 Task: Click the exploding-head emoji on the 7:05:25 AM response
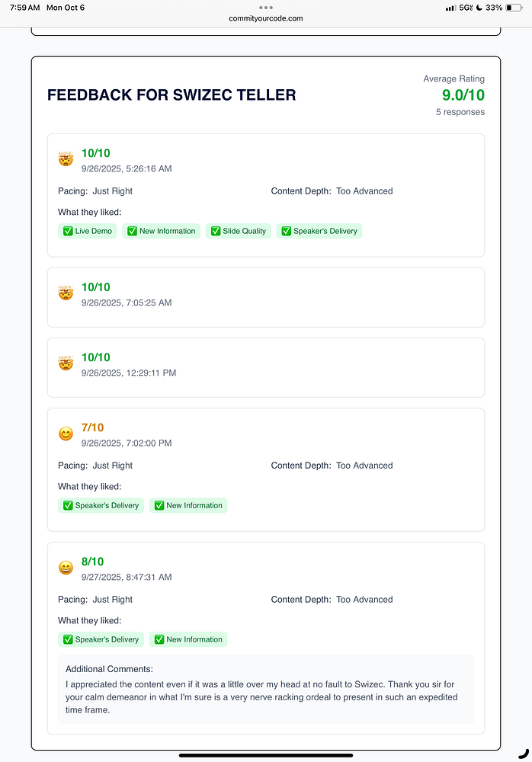pyautogui.click(x=66, y=293)
